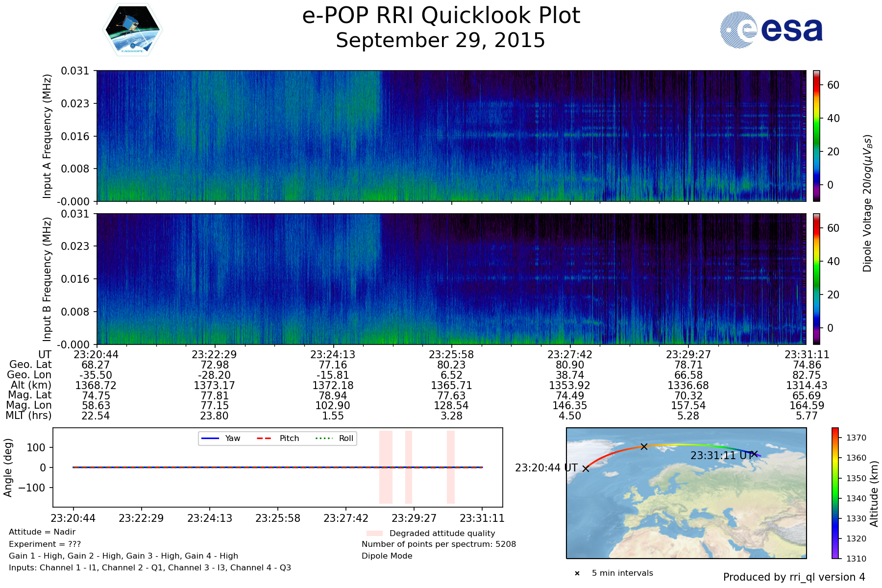Click the 'Dipole Mode' text

click(387, 556)
